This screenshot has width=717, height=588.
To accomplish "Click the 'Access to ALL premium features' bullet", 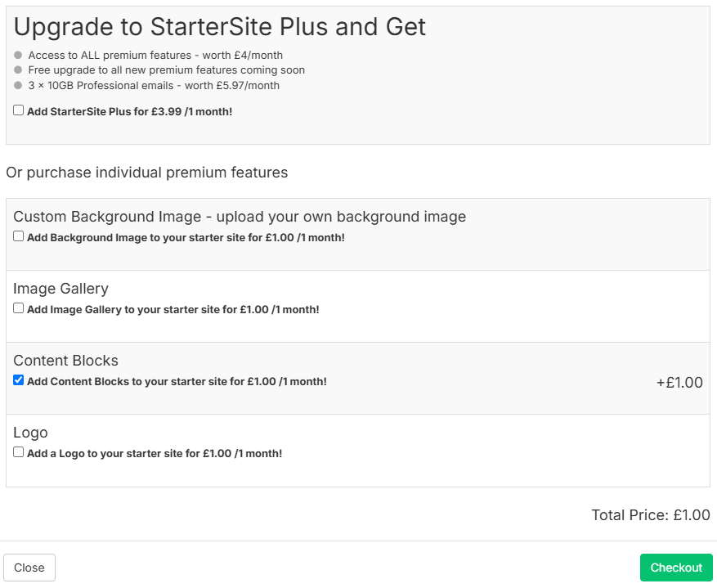I will [x=155, y=56].
